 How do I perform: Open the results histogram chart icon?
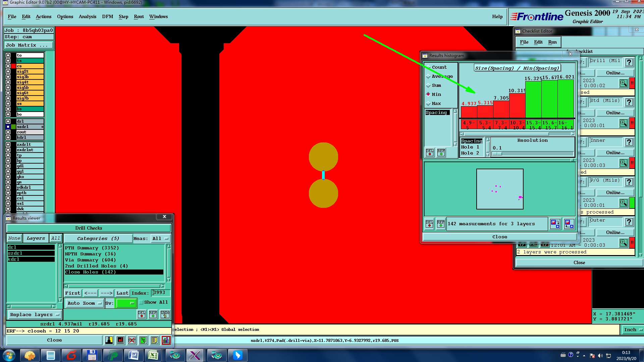166,340
